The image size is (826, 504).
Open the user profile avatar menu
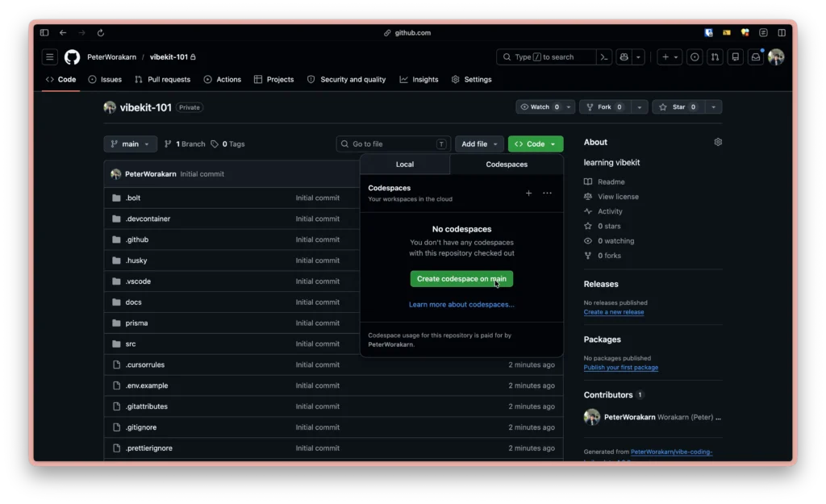(776, 57)
